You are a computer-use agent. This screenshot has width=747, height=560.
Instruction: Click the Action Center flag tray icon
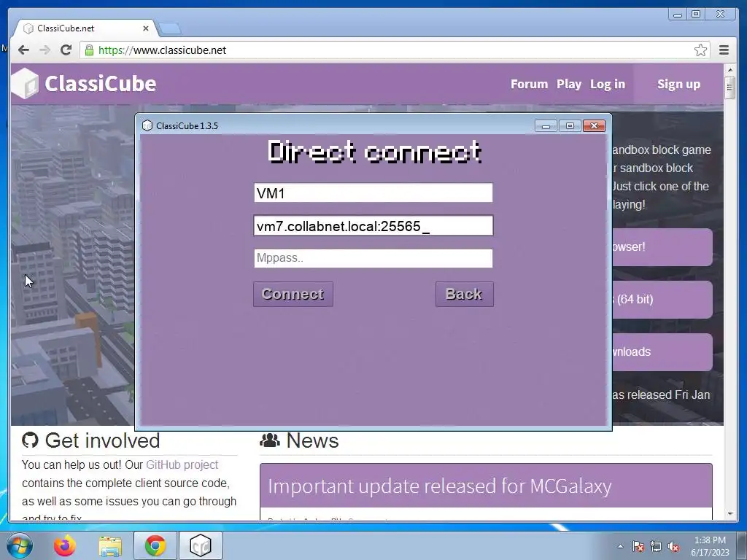[x=638, y=546]
